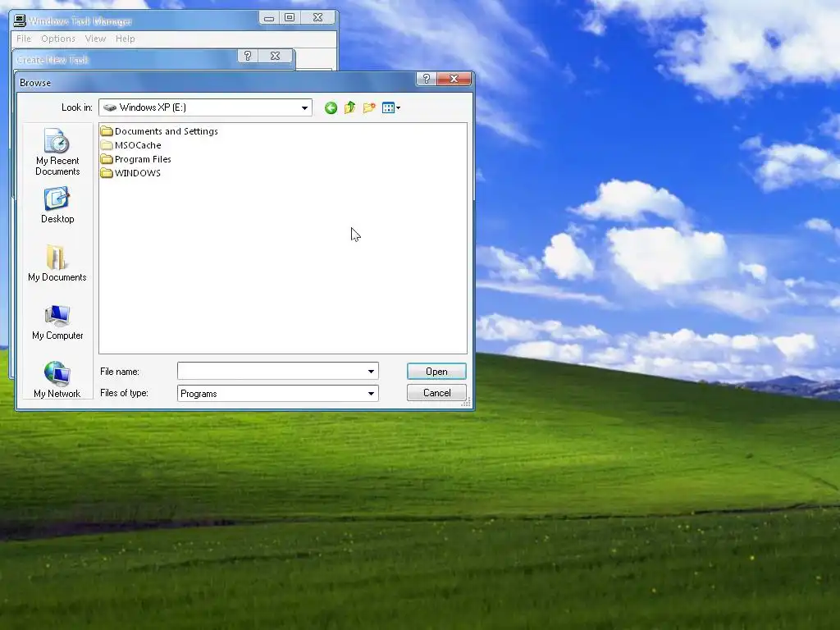The width and height of the screenshot is (840, 630).
Task: Click the 'MSOCache' folder name text
Action: coord(138,145)
